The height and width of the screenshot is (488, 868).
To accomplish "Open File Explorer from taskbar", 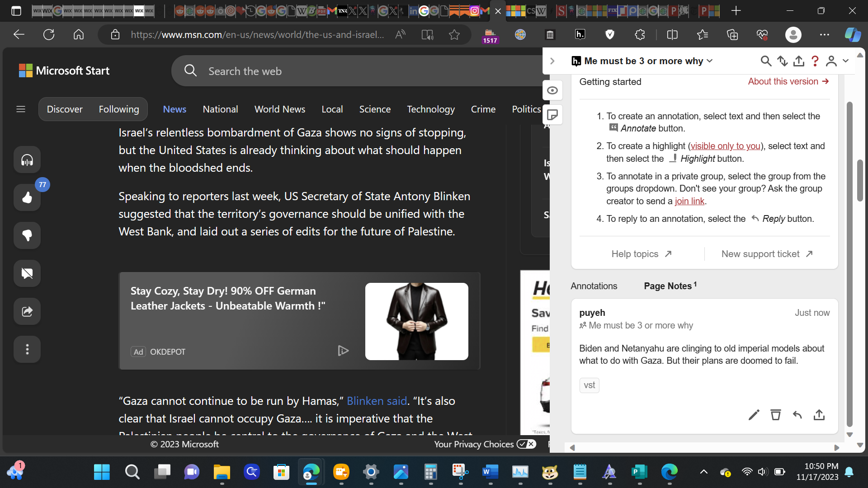I will coord(222,472).
